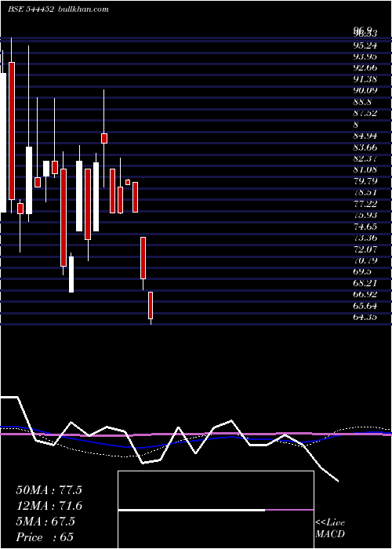Image resolution: width=392 pixels, height=549 pixels.
Task: Select the 78.51 price level label
Action: 365,193
